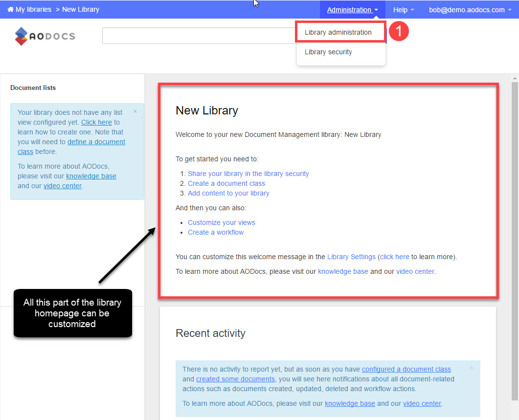519x420 pixels.
Task: Open 'Customize your views' link
Action: [222, 222]
